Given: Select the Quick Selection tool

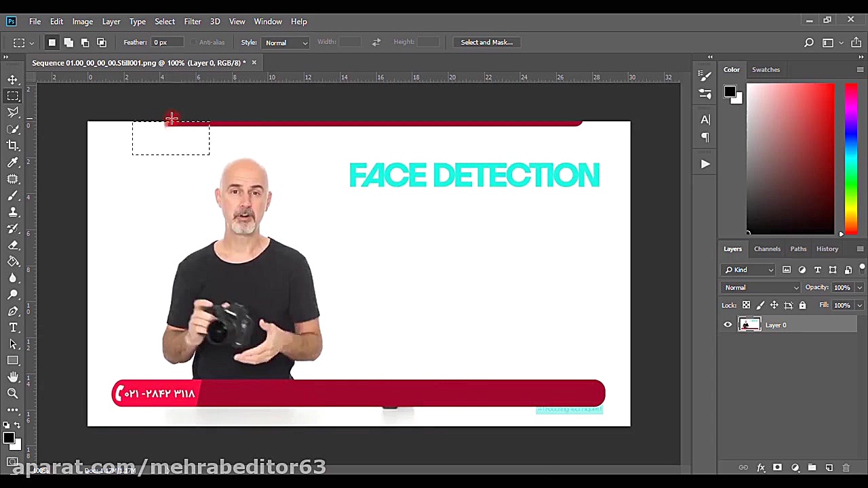Looking at the screenshot, I should [x=13, y=129].
